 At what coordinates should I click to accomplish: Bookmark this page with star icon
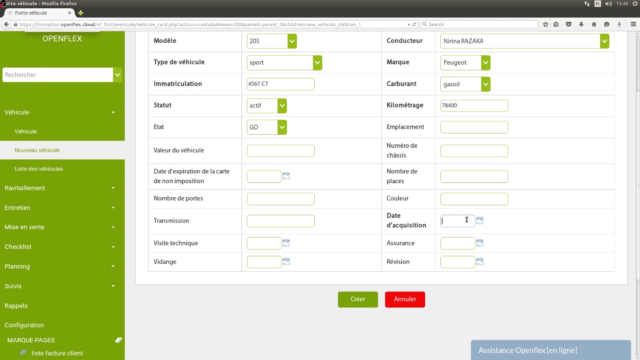coord(545,24)
